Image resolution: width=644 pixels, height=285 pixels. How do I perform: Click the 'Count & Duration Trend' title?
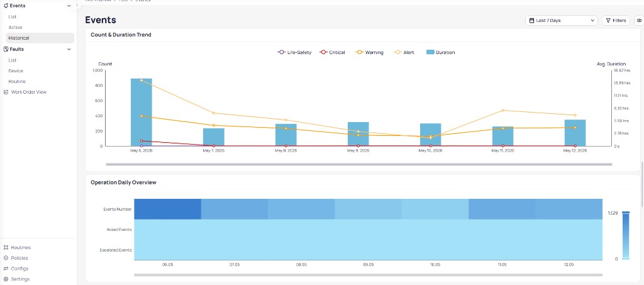(x=121, y=35)
